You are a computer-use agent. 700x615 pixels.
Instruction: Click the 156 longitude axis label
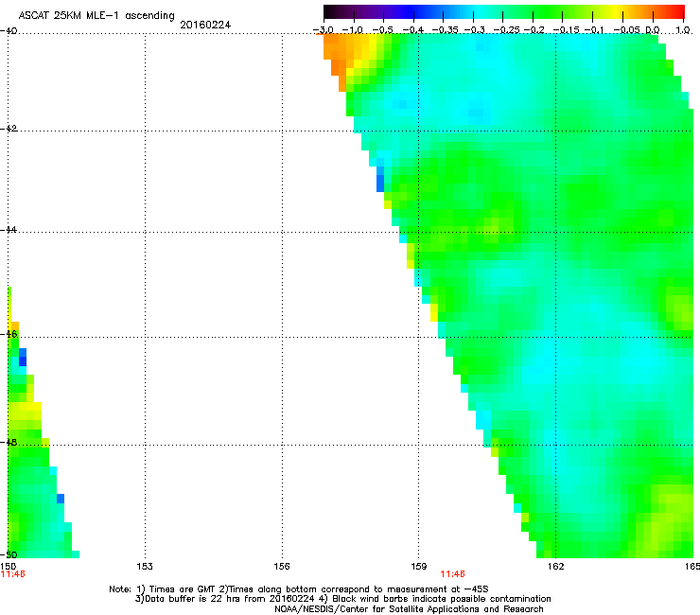coord(282,567)
